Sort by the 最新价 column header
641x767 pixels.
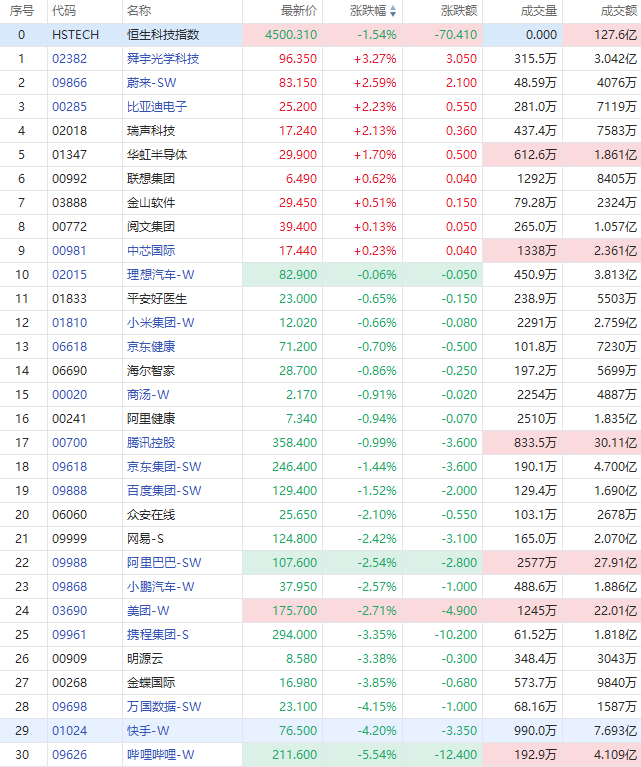[299, 11]
